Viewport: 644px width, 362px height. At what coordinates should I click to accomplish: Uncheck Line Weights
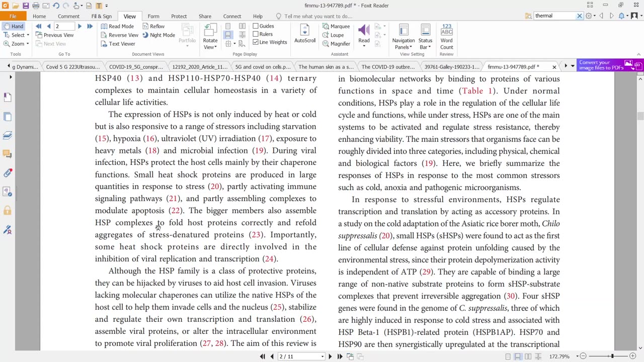(256, 42)
